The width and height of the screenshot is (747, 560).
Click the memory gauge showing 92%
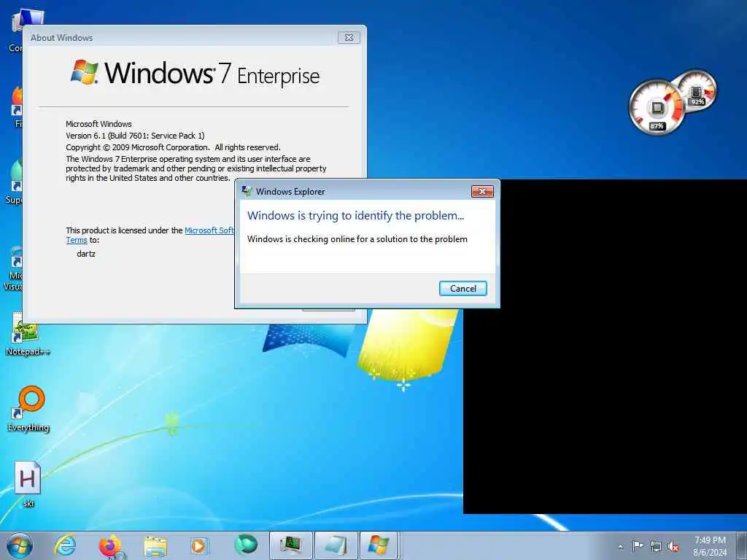tap(697, 91)
